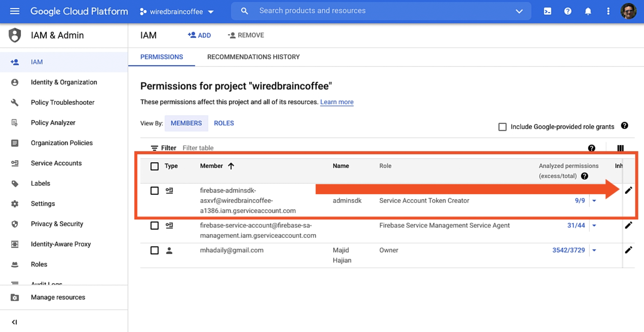Viewport: 644px width, 332px height.
Task: Open the wiredbraincoffee project selector
Action: pos(177,11)
